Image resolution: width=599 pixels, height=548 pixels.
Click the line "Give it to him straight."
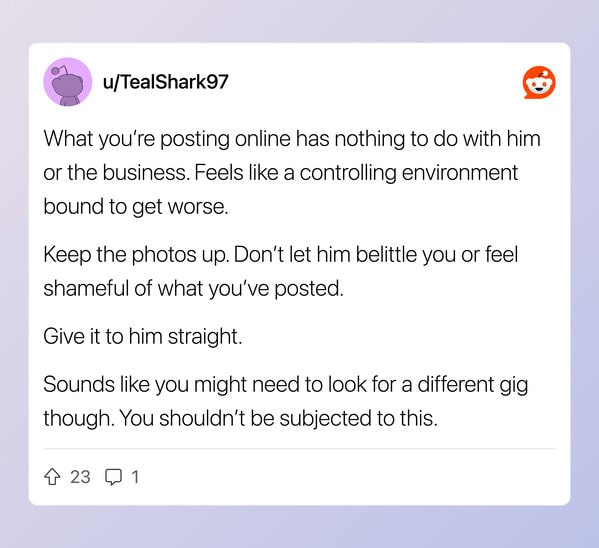143,337
